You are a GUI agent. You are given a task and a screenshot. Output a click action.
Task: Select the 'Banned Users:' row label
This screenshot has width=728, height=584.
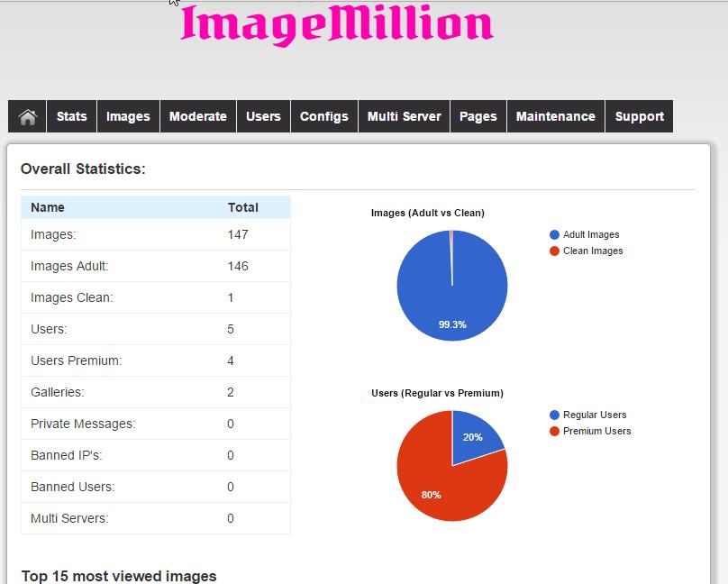click(x=73, y=487)
